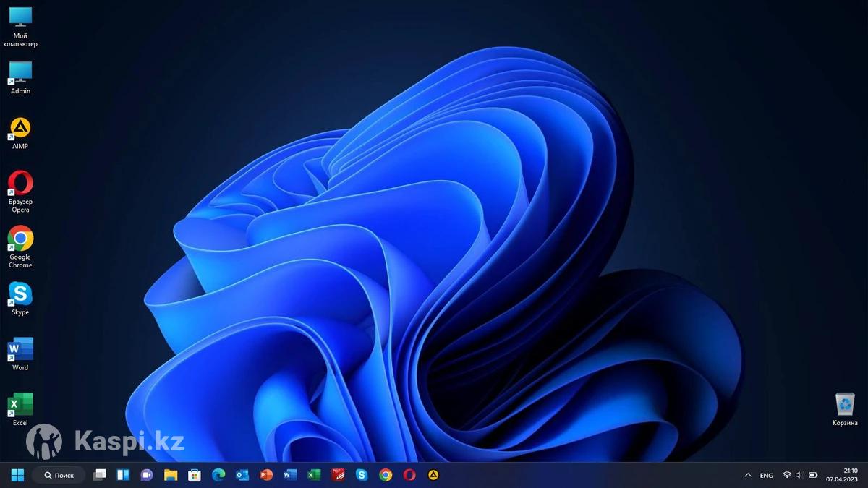Launch PowerPoint from the taskbar
Viewport: 868px width, 488px height.
pos(266,475)
